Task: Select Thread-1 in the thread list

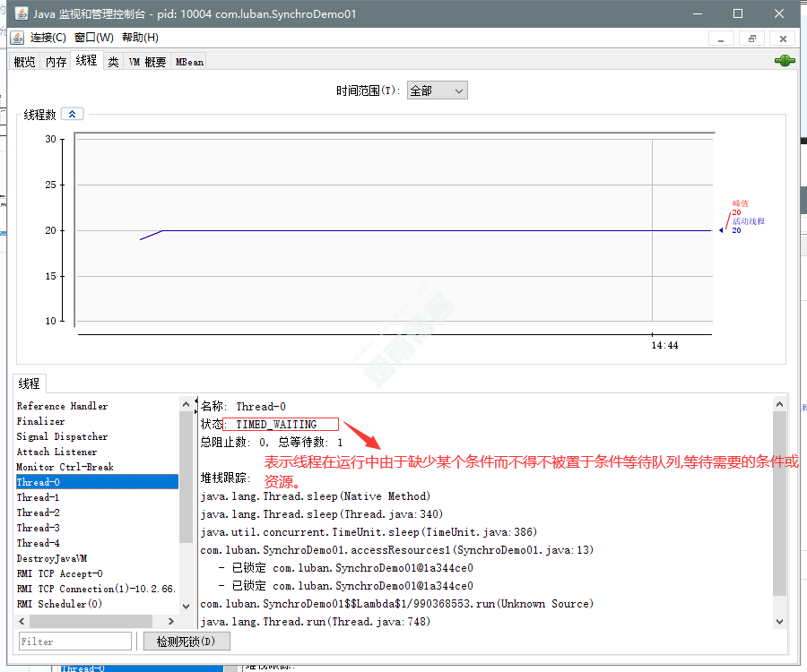Action: click(x=39, y=497)
